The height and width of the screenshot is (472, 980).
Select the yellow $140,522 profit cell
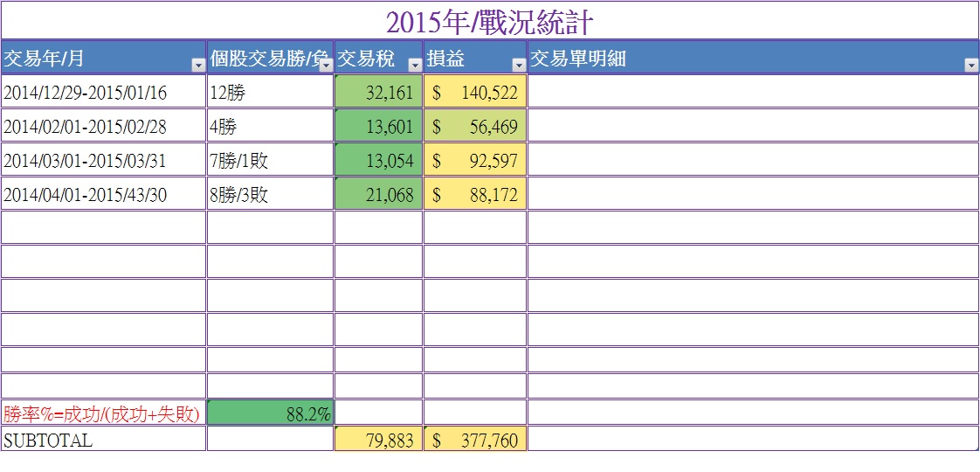476,91
